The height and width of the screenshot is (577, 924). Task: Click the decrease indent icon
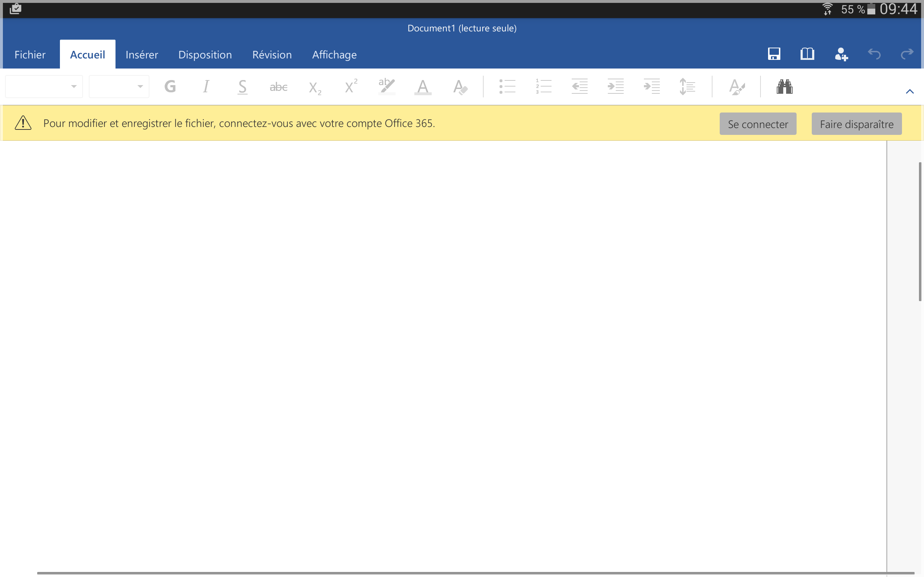pos(579,87)
